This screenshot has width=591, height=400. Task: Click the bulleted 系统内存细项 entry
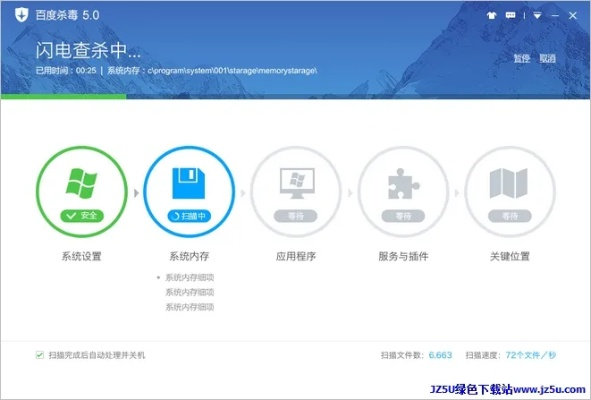[190, 277]
